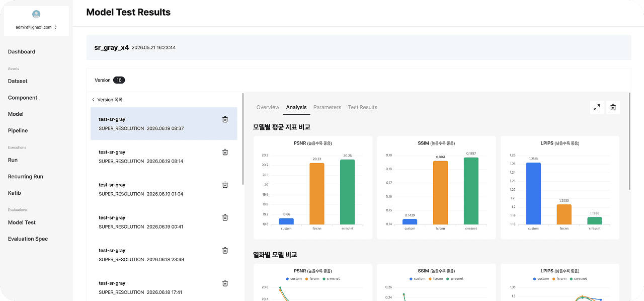Click the user avatar icon
The height and width of the screenshot is (301, 644).
[36, 14]
